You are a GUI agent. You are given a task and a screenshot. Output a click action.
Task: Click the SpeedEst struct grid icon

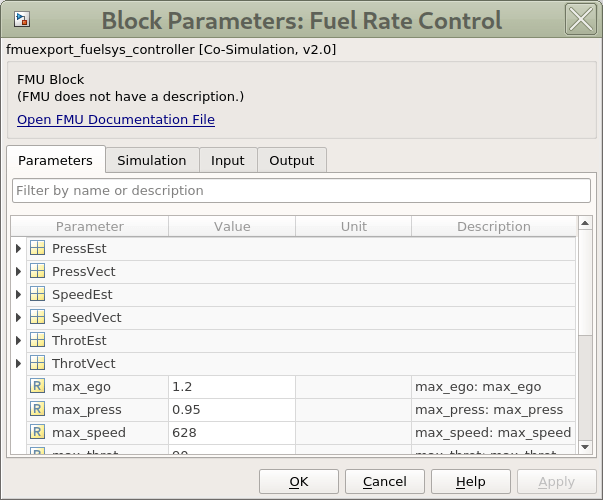(x=37, y=294)
